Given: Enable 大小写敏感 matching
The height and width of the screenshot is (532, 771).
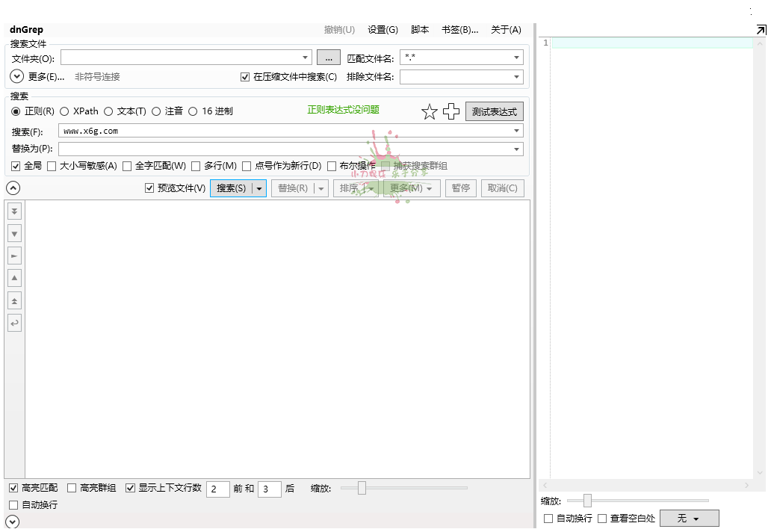Looking at the screenshot, I should click(x=51, y=166).
